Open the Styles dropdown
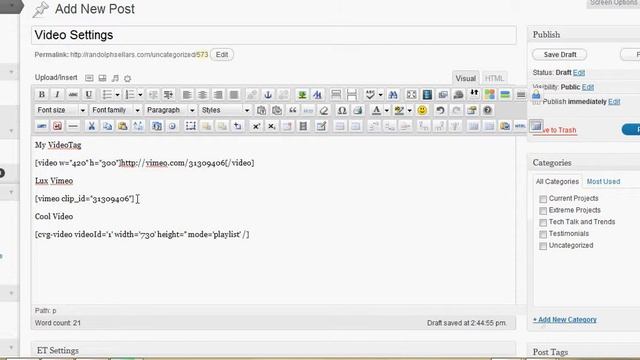 (225, 110)
